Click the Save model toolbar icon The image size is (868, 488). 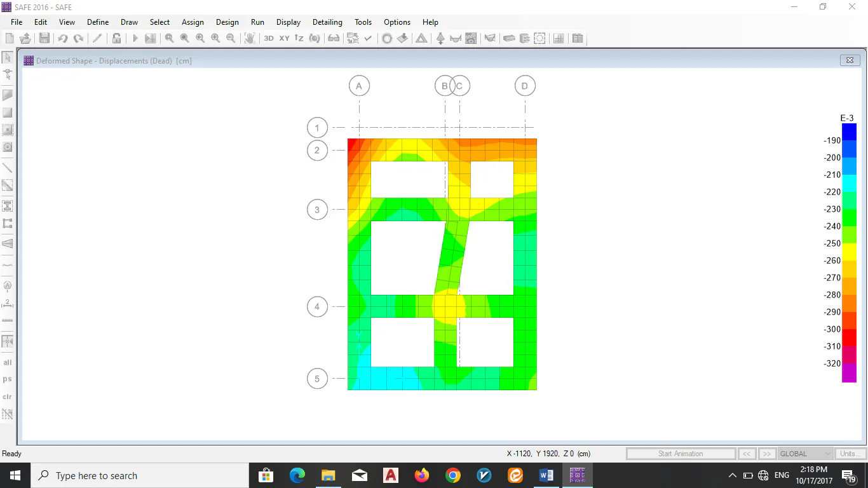click(44, 38)
